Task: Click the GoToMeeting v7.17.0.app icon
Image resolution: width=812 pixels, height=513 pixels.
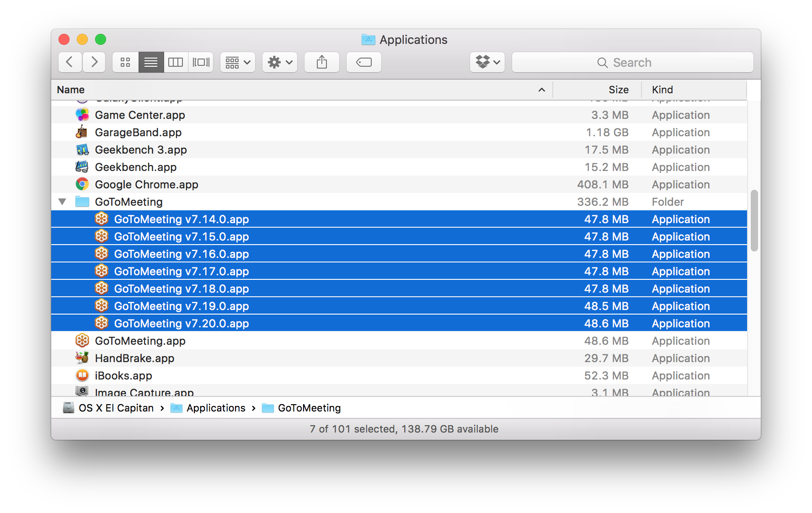Action: (x=101, y=271)
